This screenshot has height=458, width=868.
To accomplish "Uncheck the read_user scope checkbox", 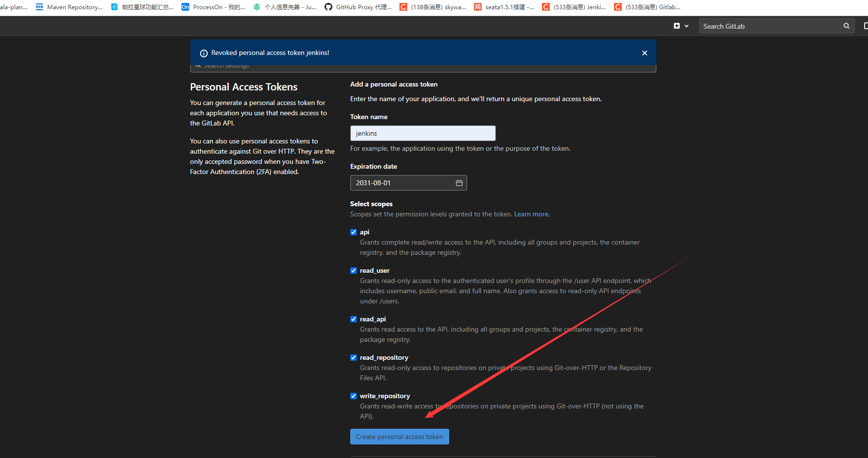I will click(x=354, y=271).
